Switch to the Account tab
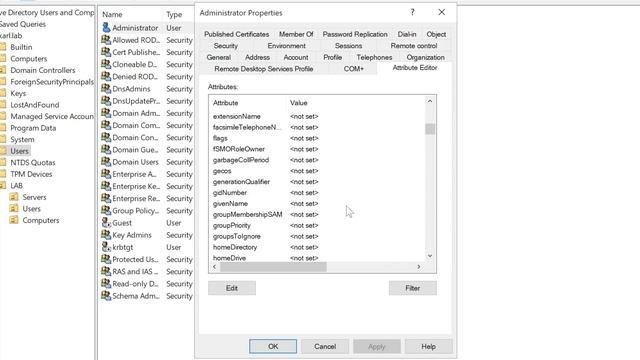The image size is (640, 360). (x=296, y=57)
